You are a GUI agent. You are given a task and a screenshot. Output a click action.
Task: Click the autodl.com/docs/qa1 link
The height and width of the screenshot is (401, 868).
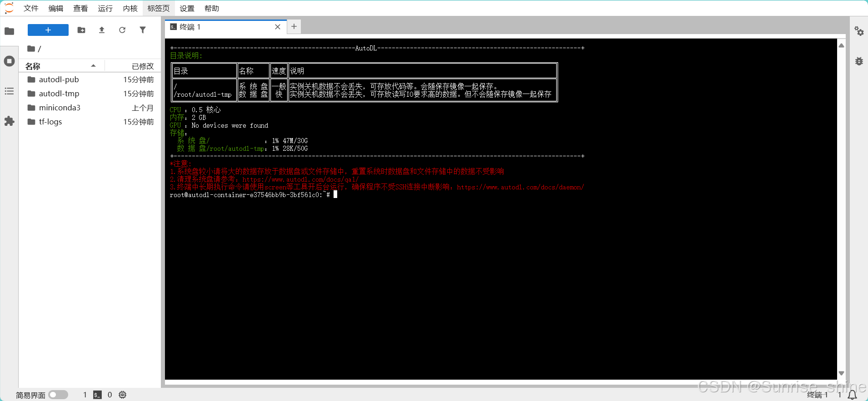[x=300, y=179]
